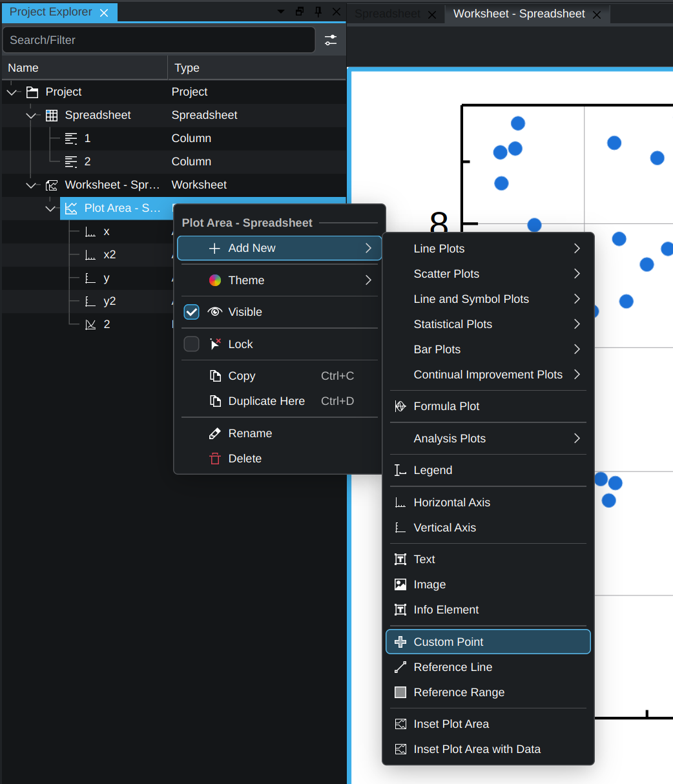Collapse the Project root node
The image size is (673, 784).
coord(12,92)
